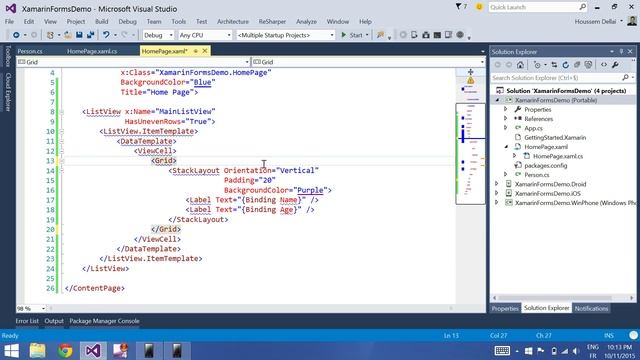Click the Save All toolbar icon
The width and height of the screenshot is (640, 360).
pos(90,35)
